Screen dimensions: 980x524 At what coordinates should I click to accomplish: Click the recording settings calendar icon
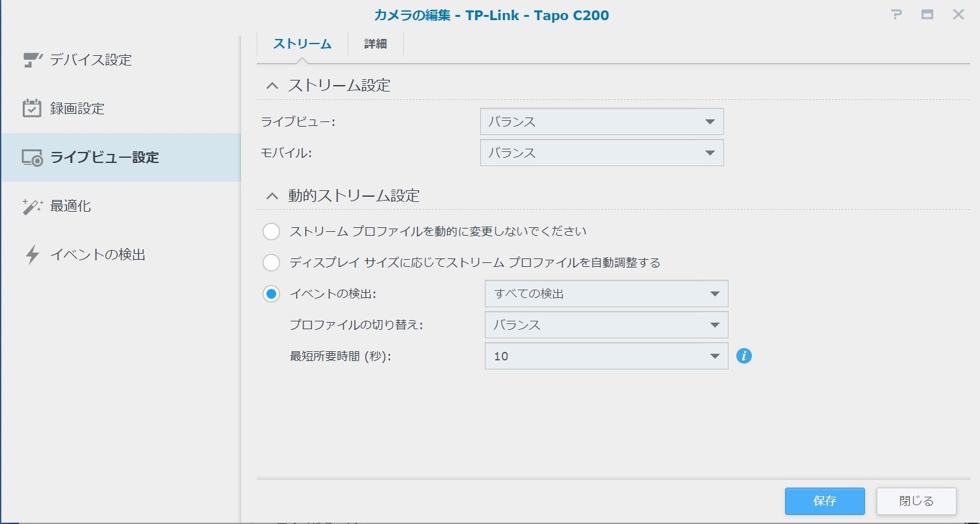pyautogui.click(x=31, y=108)
